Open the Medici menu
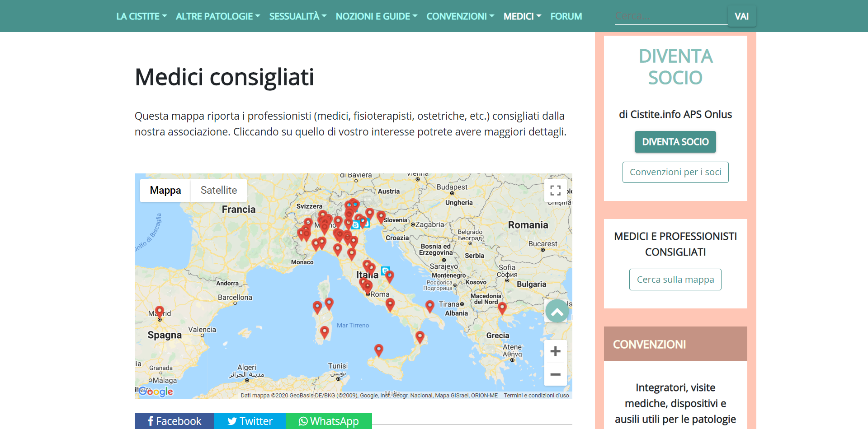The width and height of the screenshot is (868, 429). [x=522, y=16]
